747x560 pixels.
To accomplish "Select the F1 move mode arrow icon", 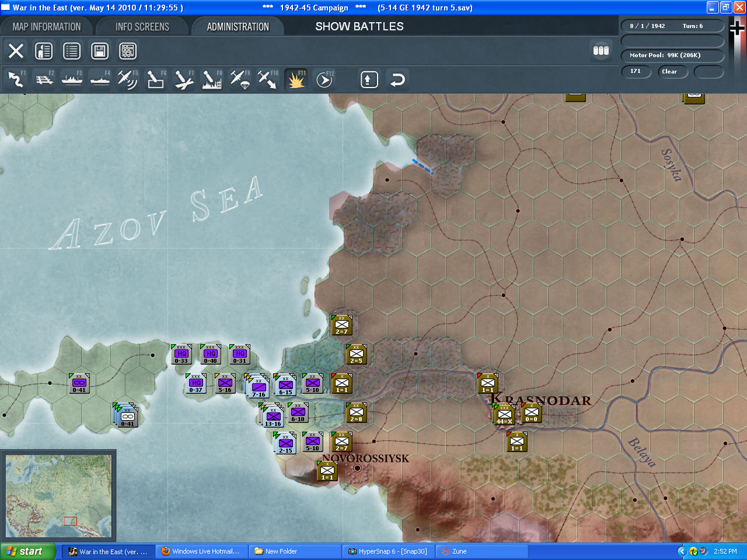I will click(16, 79).
